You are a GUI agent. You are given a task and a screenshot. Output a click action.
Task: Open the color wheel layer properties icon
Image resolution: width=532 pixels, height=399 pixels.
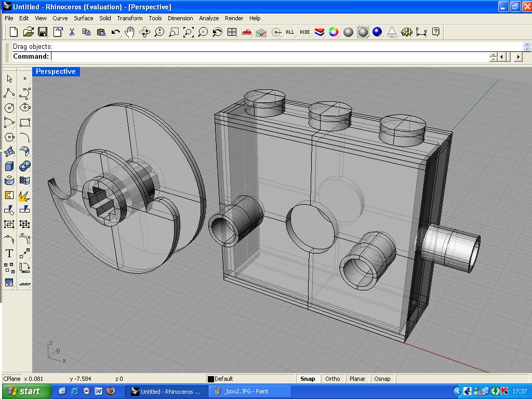334,32
